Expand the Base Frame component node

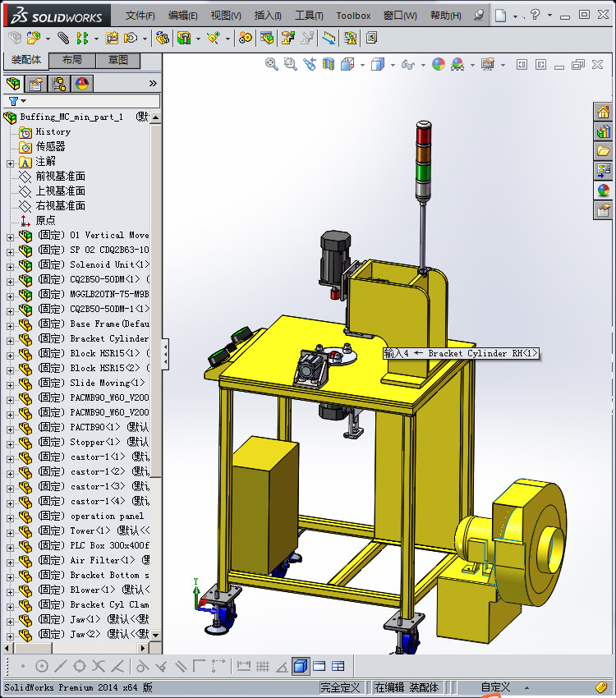(x=10, y=326)
